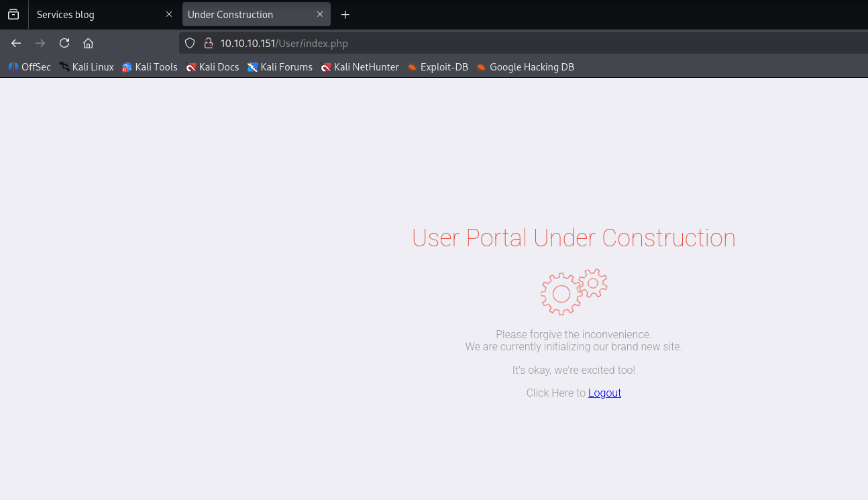Image resolution: width=868 pixels, height=500 pixels.
Task: Open a new tab with plus button
Action: click(345, 14)
